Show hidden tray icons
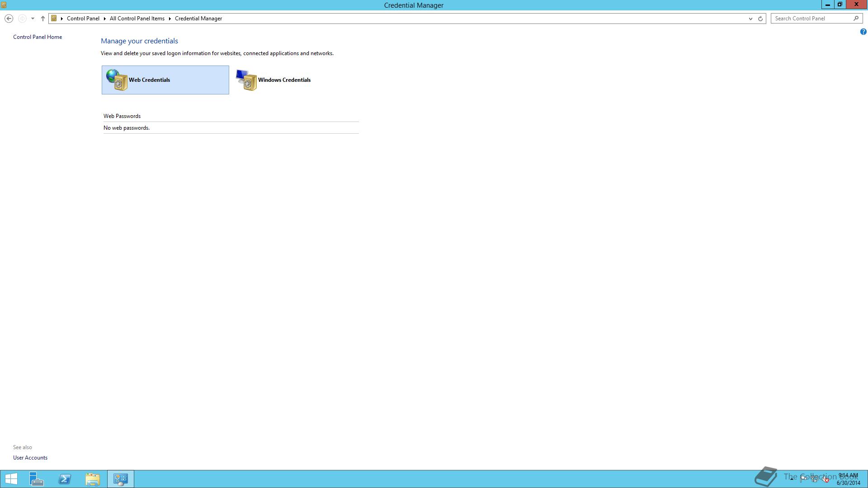This screenshot has height=488, width=868. (792, 479)
